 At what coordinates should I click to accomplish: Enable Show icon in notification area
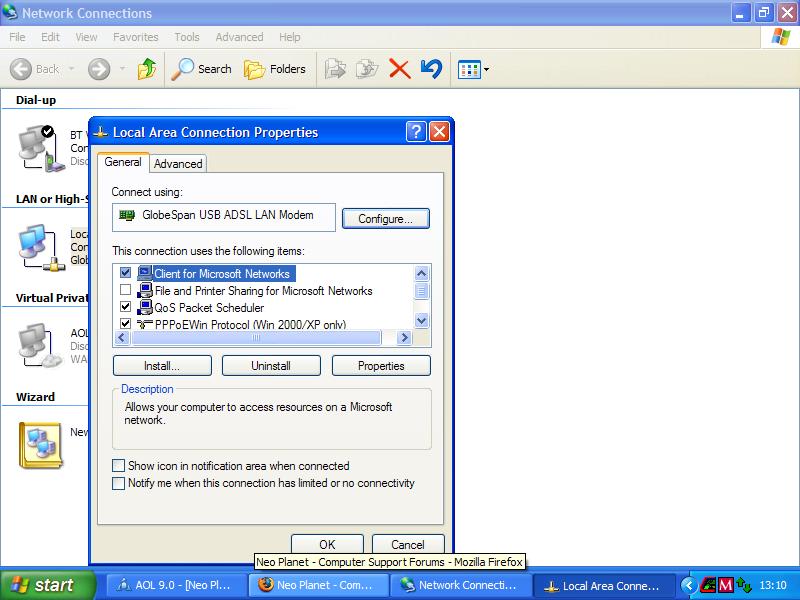click(118, 466)
